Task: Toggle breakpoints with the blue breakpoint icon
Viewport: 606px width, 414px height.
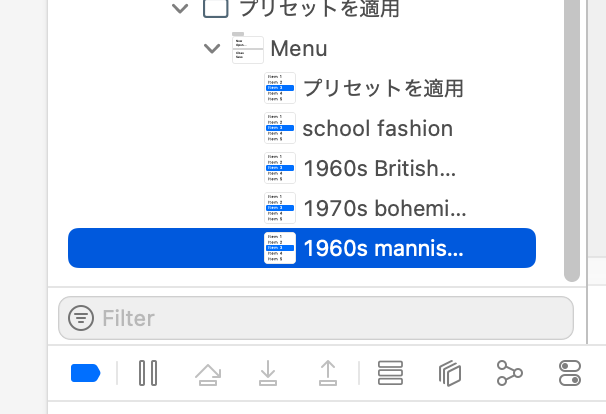Action: [x=86, y=374]
